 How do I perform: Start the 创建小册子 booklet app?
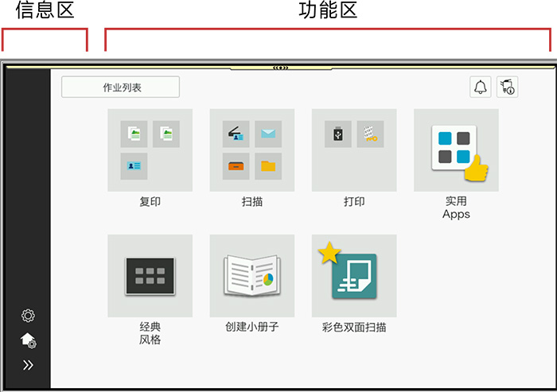click(251, 276)
